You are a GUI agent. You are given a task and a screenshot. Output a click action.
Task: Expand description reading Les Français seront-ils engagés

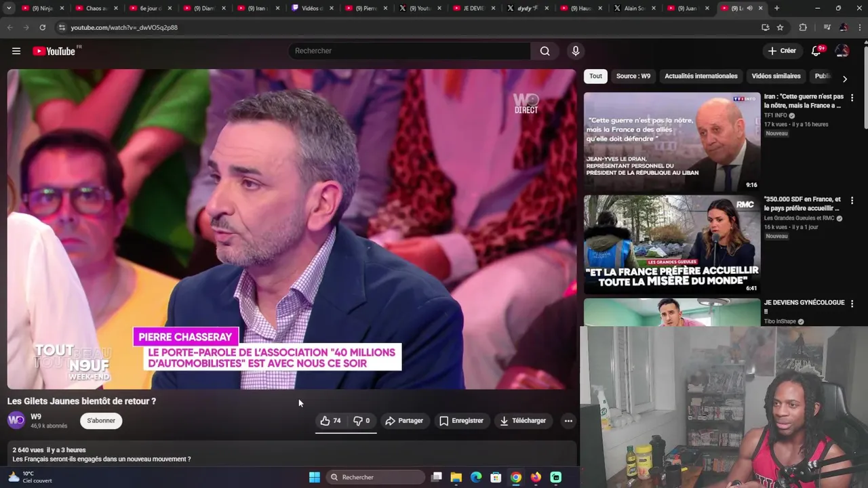pos(102,460)
